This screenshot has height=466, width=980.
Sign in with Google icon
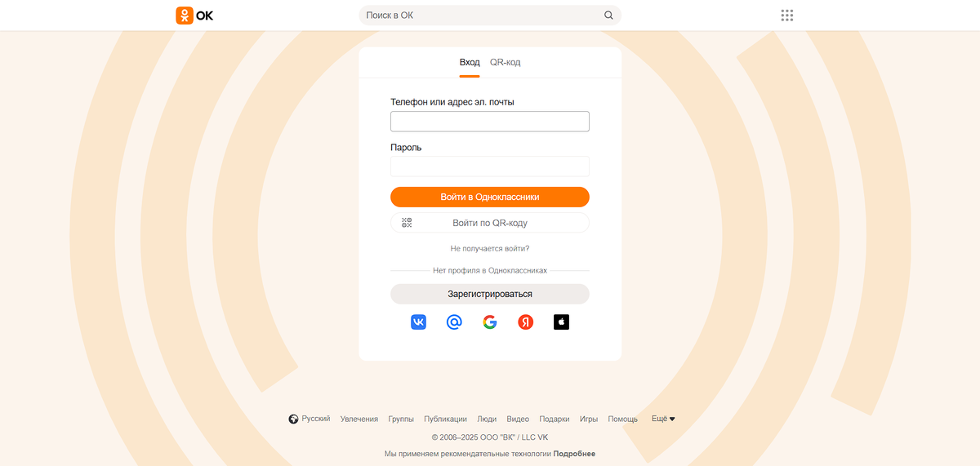pos(490,322)
